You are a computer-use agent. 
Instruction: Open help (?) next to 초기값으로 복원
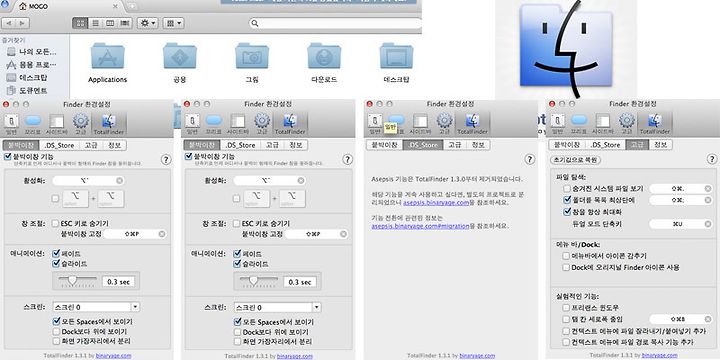pyautogui.click(x=711, y=159)
